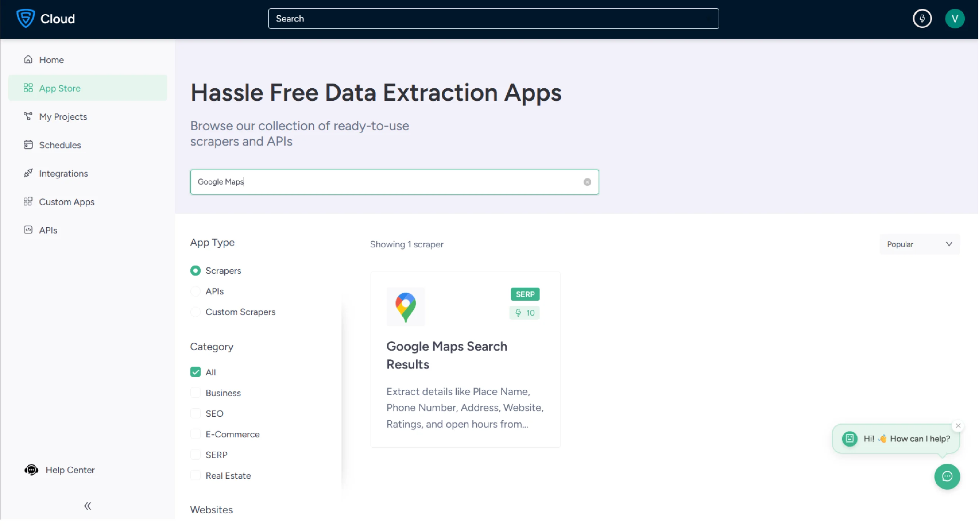Click the Home house icon
Viewport: 980px width, 527px height.
click(x=28, y=59)
